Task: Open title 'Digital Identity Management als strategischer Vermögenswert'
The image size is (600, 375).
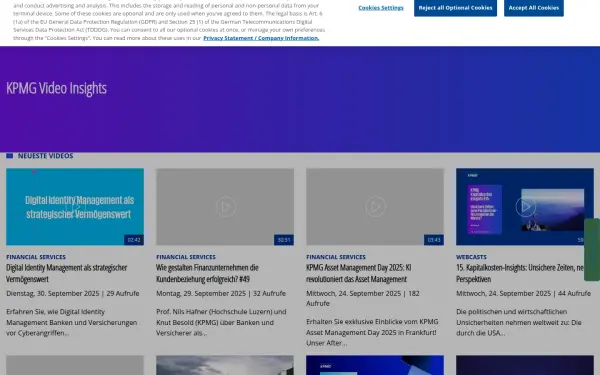Action: [67, 273]
